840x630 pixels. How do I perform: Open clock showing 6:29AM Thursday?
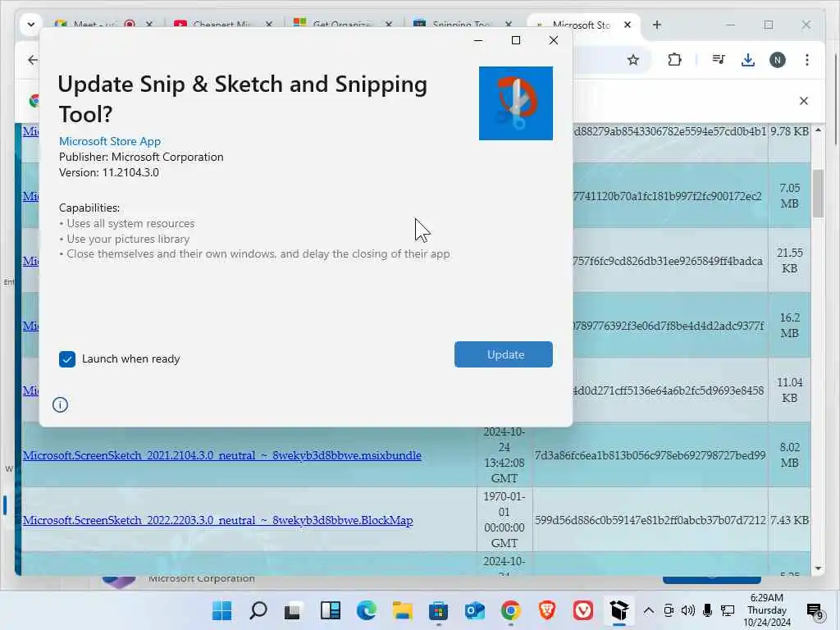767,610
